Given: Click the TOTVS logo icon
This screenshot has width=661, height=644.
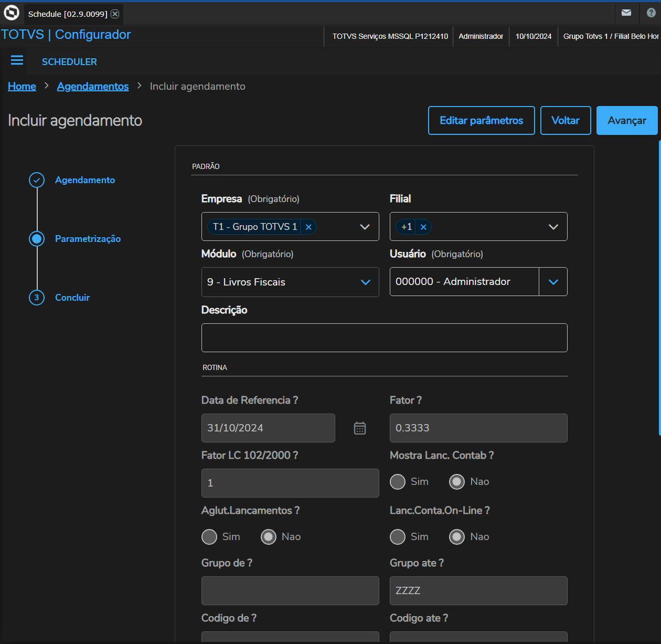Looking at the screenshot, I should tap(12, 13).
